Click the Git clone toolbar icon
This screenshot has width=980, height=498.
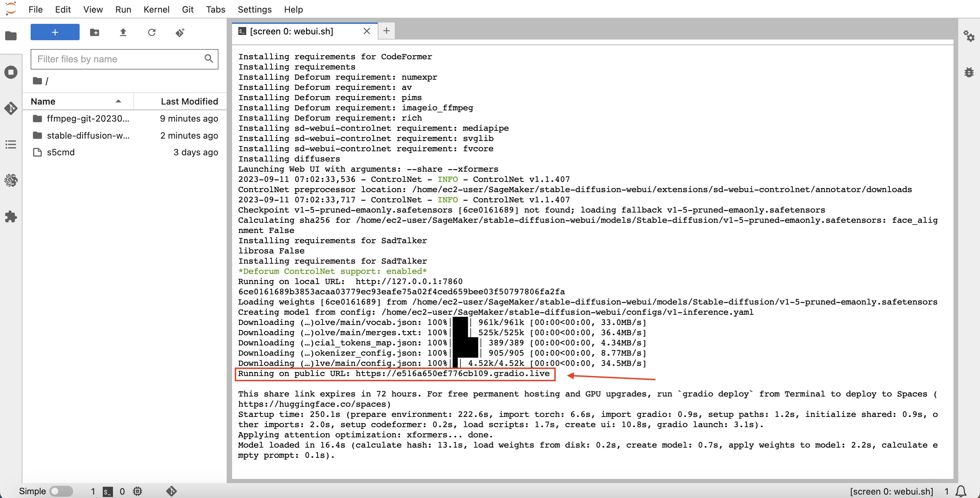tap(180, 32)
